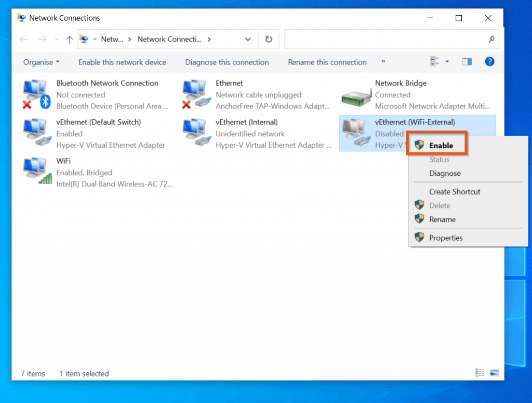Open Help via the question mark icon
The image size is (532, 403).
489,61
